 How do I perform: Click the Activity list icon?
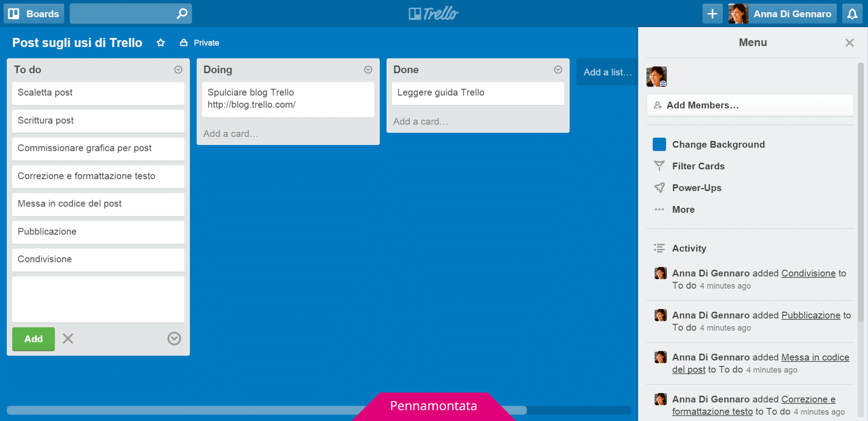click(659, 248)
